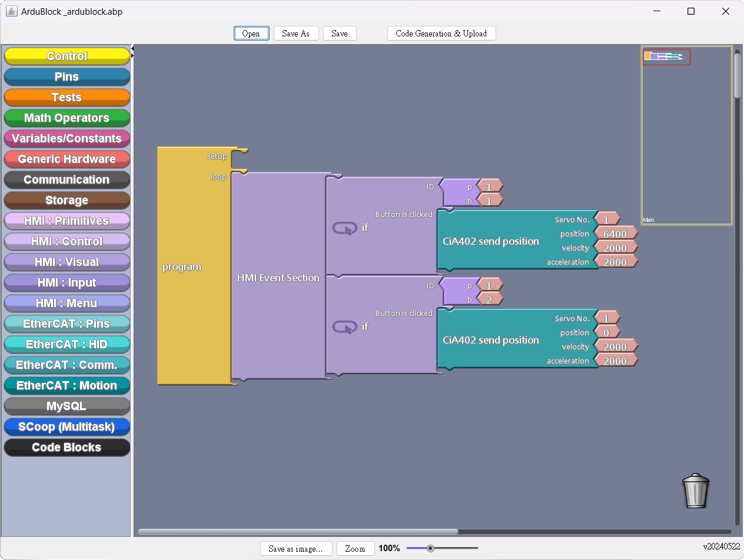Click the yellow program block
The height and width of the screenshot is (560, 744).
tap(182, 267)
